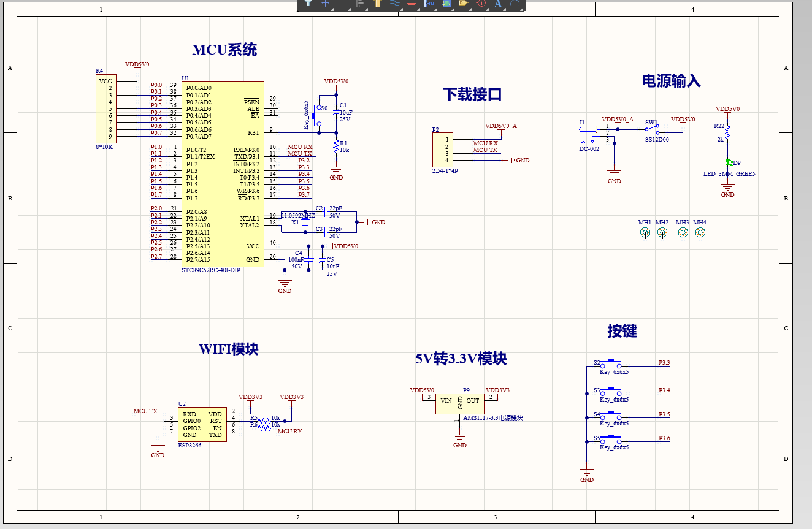Select mounting hole MH3

pos(683,233)
